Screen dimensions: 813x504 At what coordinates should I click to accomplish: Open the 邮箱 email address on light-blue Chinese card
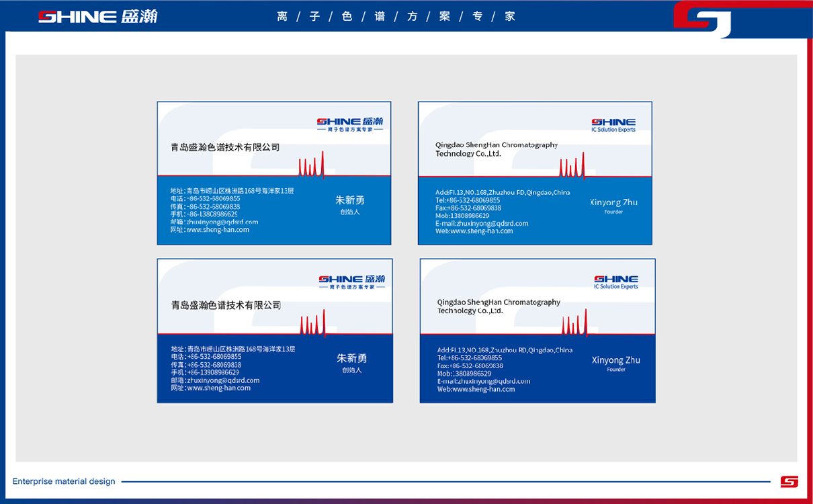(214, 222)
